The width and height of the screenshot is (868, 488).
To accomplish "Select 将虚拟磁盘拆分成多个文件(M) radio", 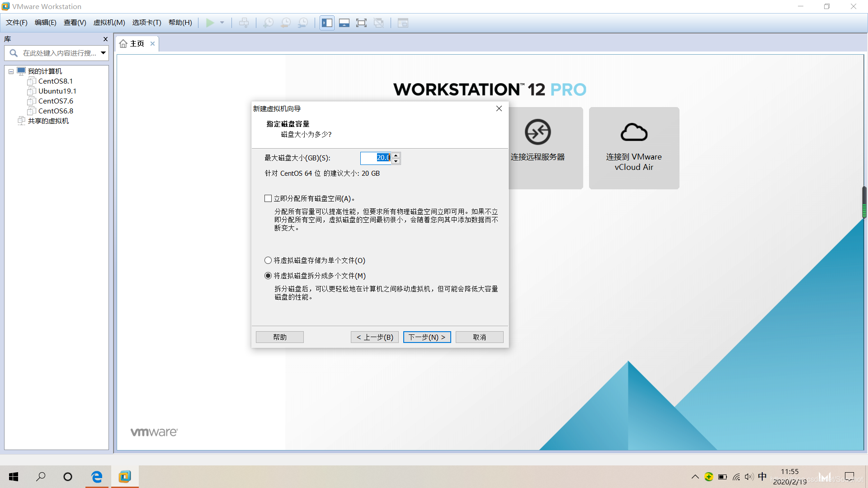I will (x=268, y=276).
